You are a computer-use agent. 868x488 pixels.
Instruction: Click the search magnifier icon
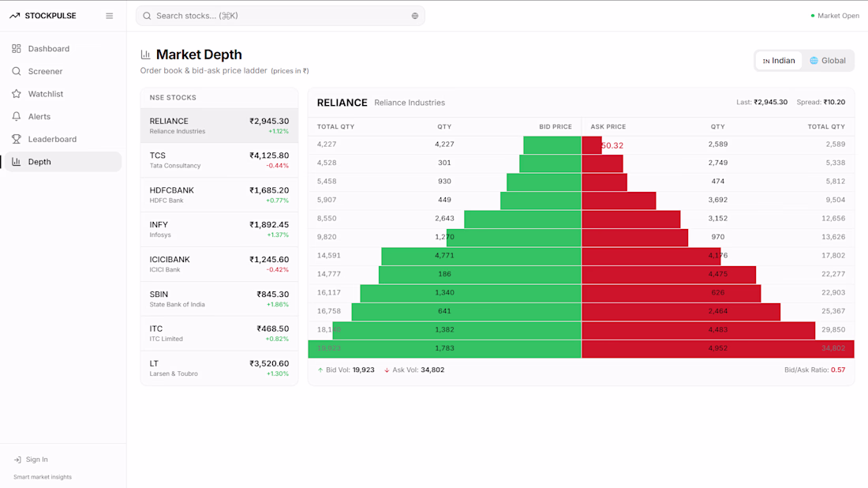tap(147, 16)
